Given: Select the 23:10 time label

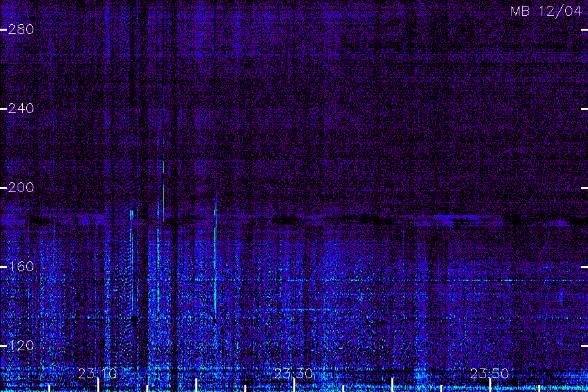Looking at the screenshot, I should [x=97, y=374].
